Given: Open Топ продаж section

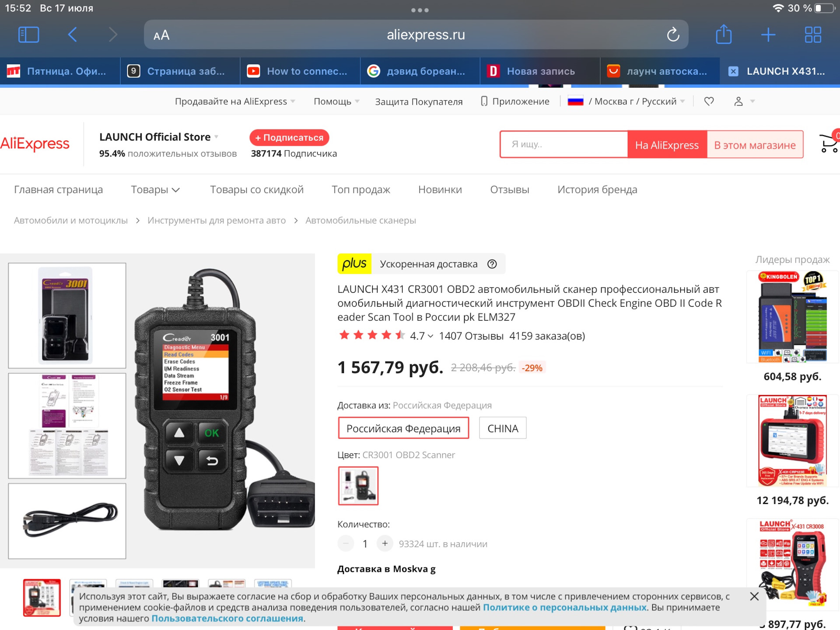Looking at the screenshot, I should coord(360,189).
